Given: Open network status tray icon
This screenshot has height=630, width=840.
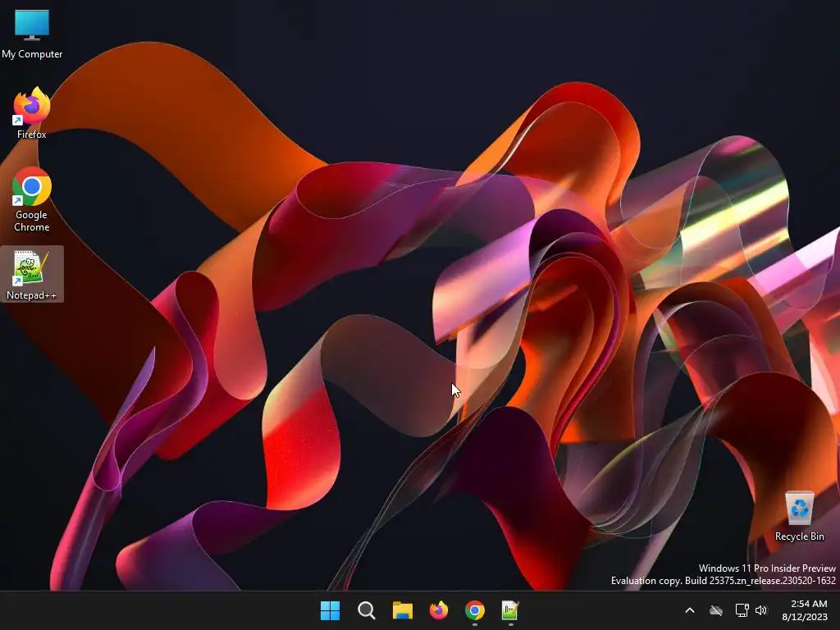Looking at the screenshot, I should pyautogui.click(x=742, y=610).
